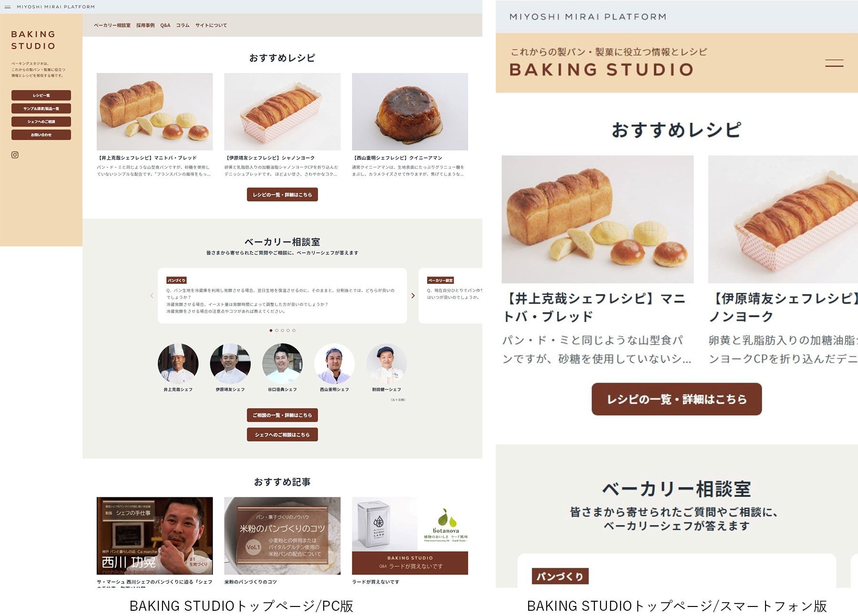Click the レシピ一覧 sidebar button
This screenshot has width=858, height=616.
(x=41, y=95)
